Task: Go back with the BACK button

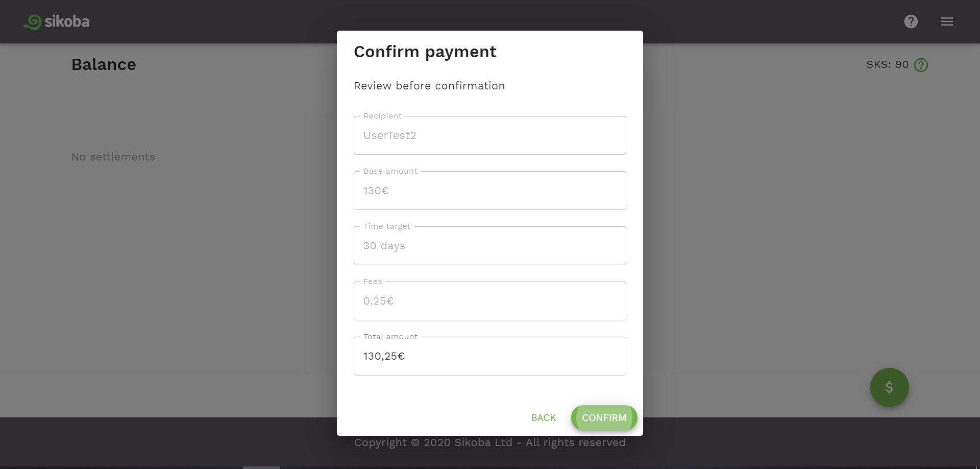Action: [544, 418]
